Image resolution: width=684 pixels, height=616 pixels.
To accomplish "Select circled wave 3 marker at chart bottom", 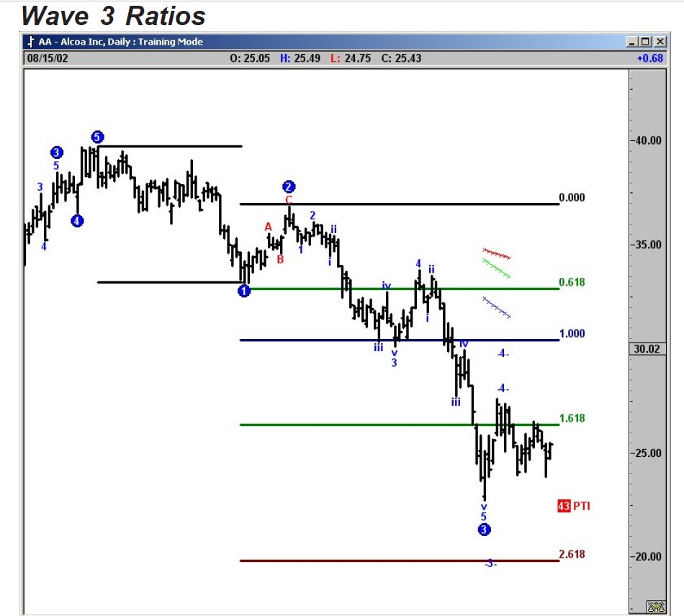I will (x=485, y=530).
